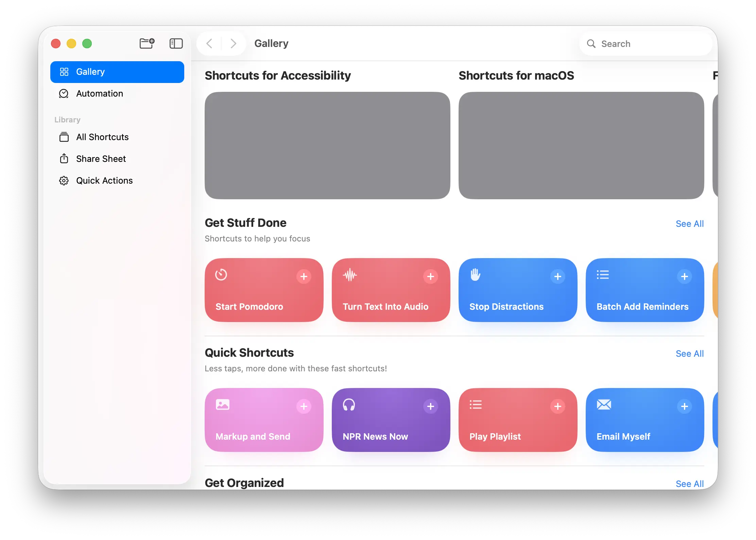Open the Stop Distractions card title

pyautogui.click(x=506, y=307)
